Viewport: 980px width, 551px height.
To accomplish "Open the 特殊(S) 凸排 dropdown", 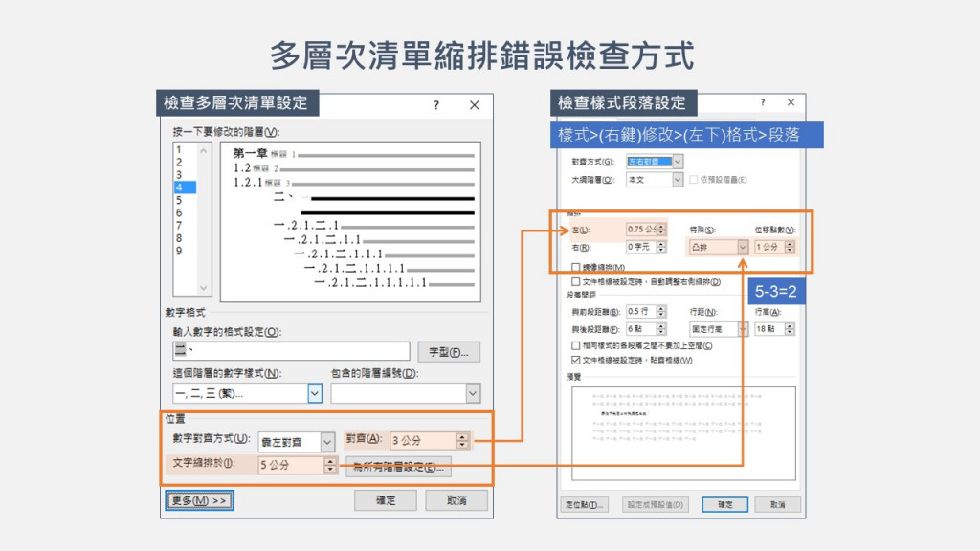I will click(x=743, y=248).
